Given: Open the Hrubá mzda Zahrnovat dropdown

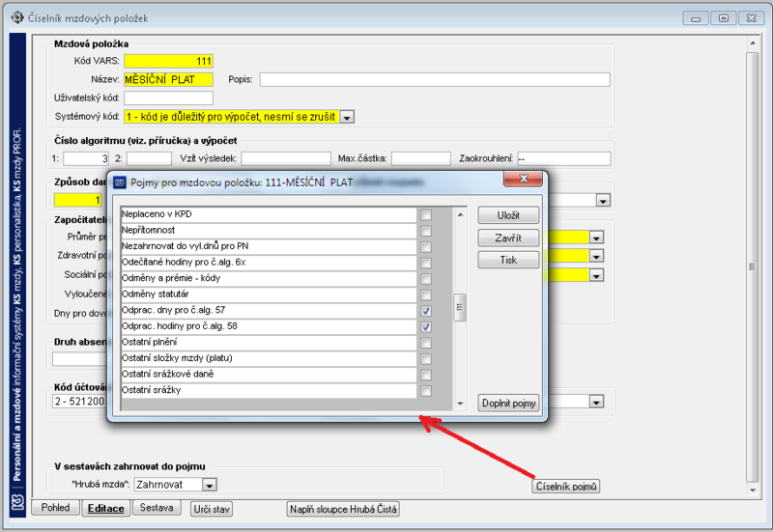Looking at the screenshot, I should pyautogui.click(x=209, y=485).
